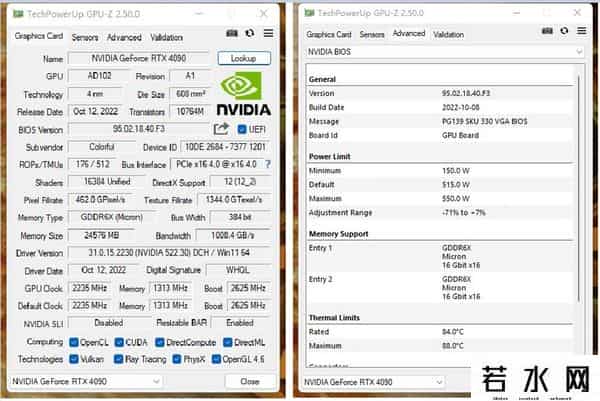Screen dimensions: 600x401
Task: Click the Digital Signature field WHQL
Action: [x=238, y=270]
